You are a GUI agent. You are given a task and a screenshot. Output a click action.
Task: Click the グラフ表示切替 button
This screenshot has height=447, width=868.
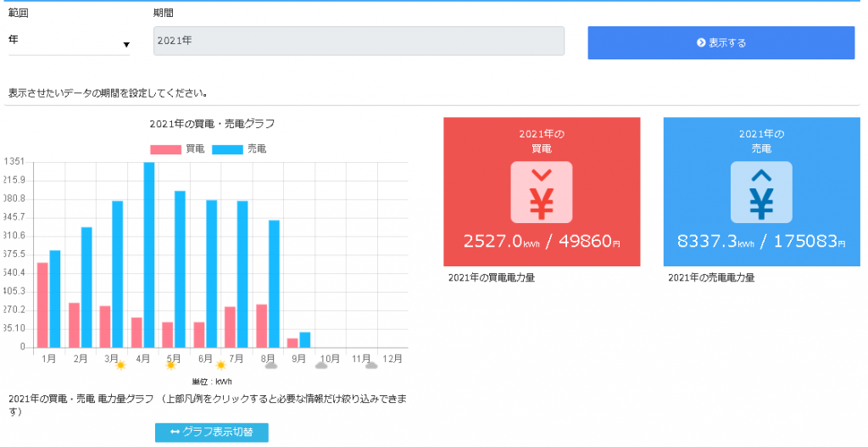(x=211, y=433)
